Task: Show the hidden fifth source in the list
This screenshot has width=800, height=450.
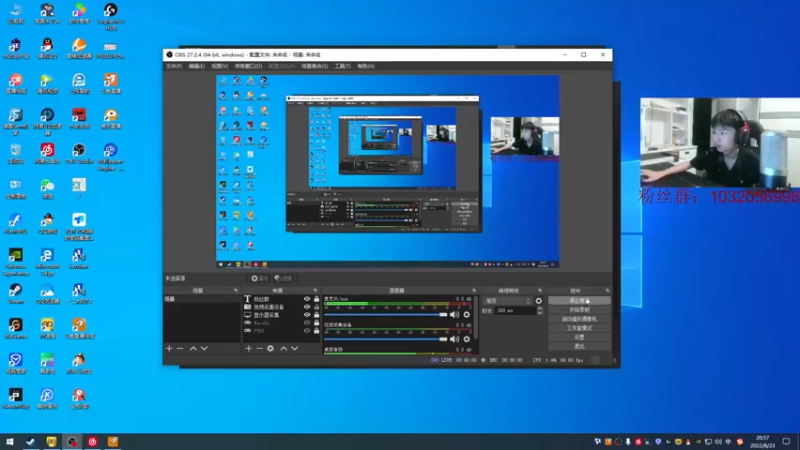Action: (x=307, y=331)
